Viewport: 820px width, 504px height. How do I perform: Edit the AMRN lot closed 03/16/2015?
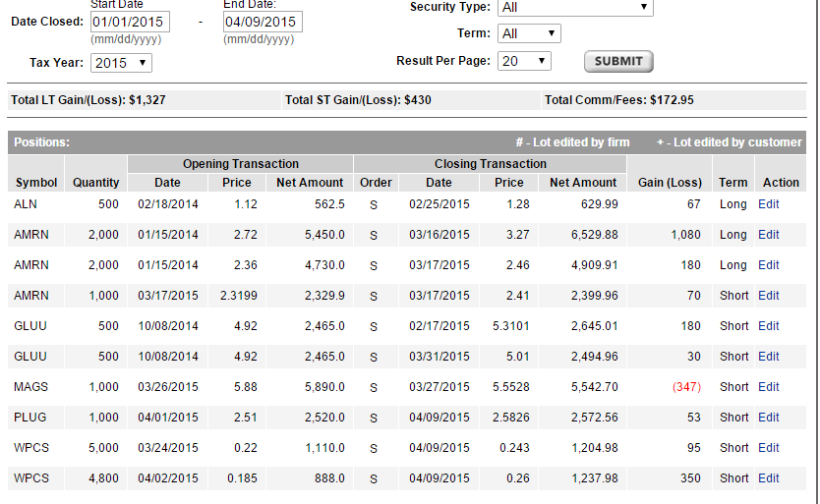click(x=768, y=235)
